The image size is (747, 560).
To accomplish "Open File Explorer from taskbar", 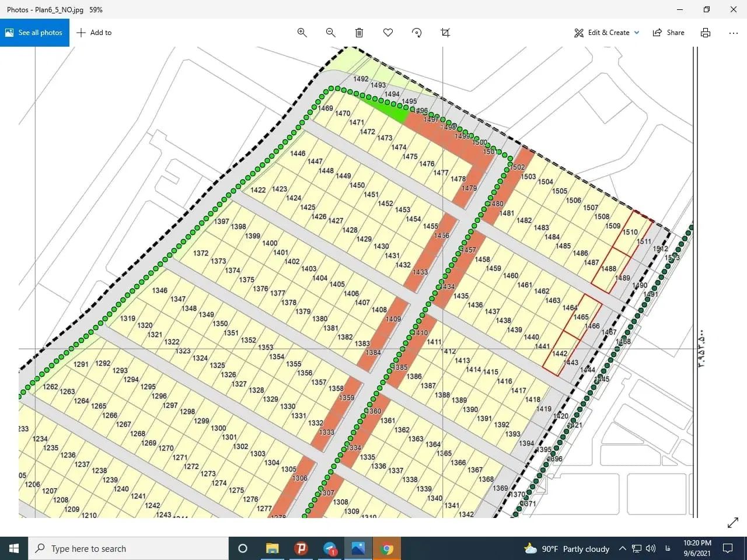I will coord(273,548).
